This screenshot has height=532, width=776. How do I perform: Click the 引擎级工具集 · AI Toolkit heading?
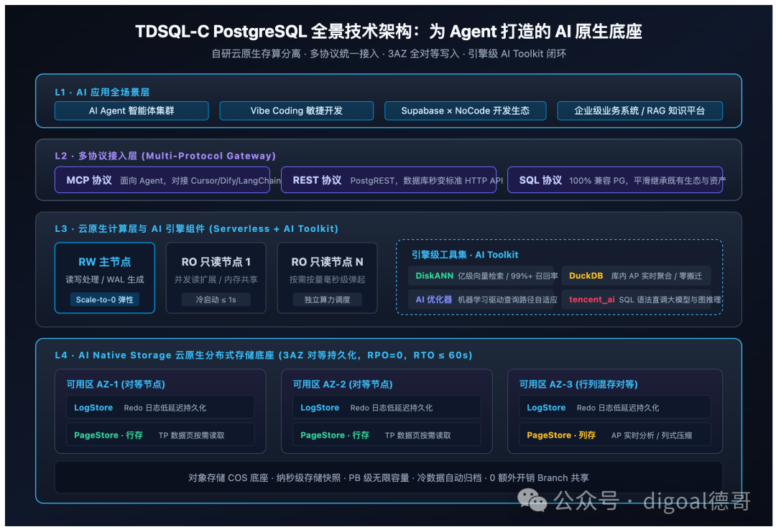465,255
